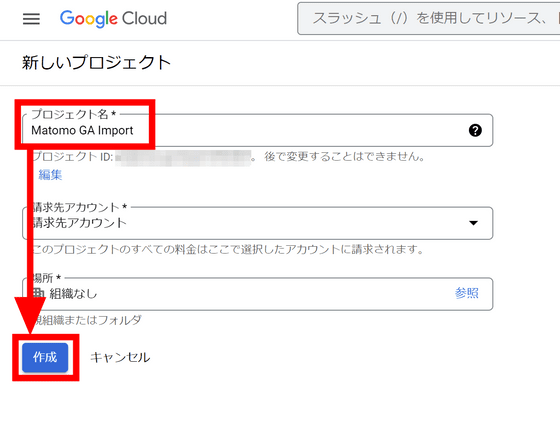The width and height of the screenshot is (560, 424).
Task: Click the 新しいプロジェクト page heading
Action: coord(96,63)
